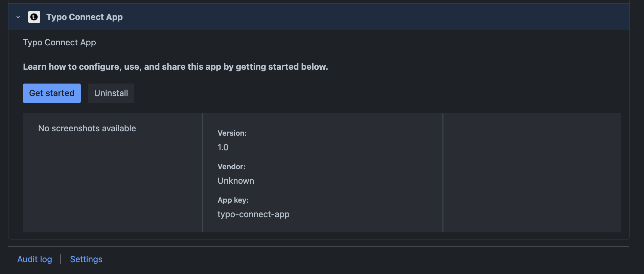
Task: Click the Version label
Action: [232, 133]
